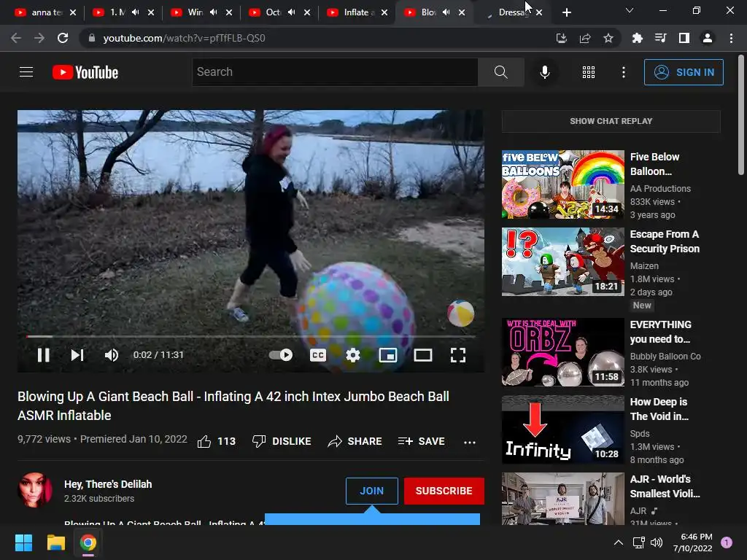Skip to the next video
The height and width of the screenshot is (560, 747).
point(77,355)
